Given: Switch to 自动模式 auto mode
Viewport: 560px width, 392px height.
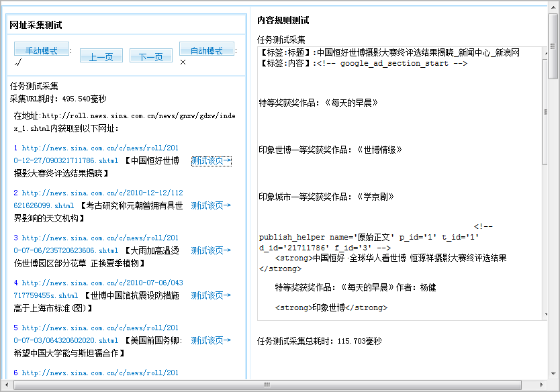Looking at the screenshot, I should (207, 50).
